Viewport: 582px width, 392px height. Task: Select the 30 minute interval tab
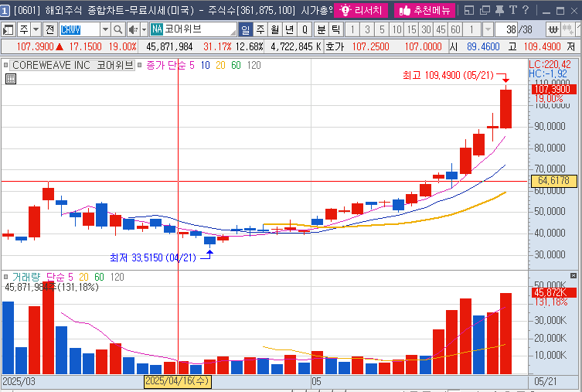[426, 29]
